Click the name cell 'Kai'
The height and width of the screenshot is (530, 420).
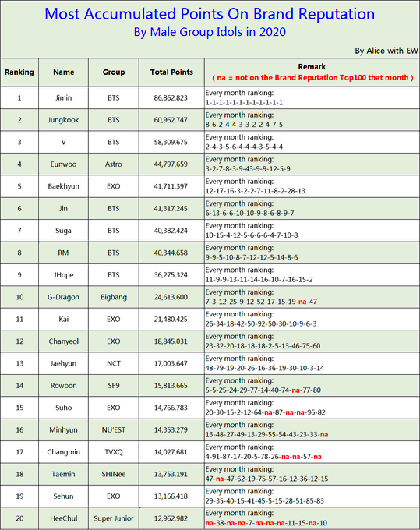64,320
